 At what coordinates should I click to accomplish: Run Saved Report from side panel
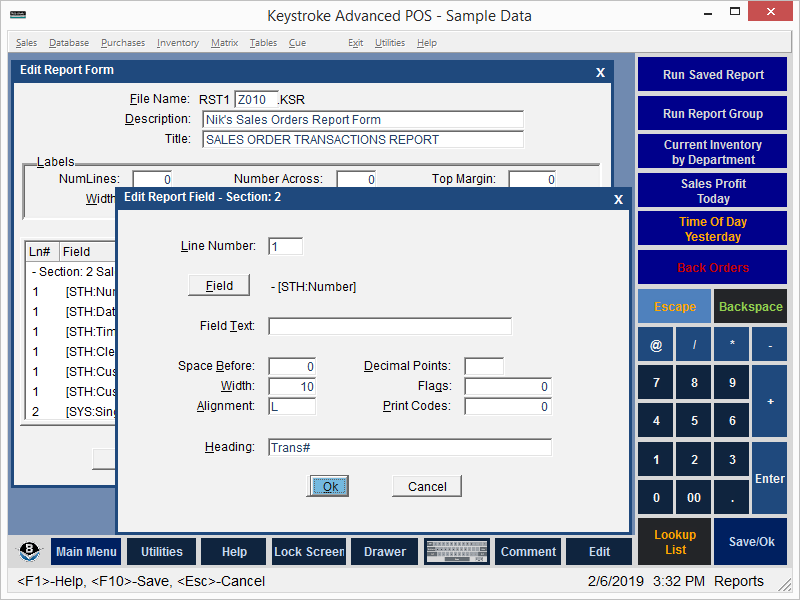coord(713,75)
